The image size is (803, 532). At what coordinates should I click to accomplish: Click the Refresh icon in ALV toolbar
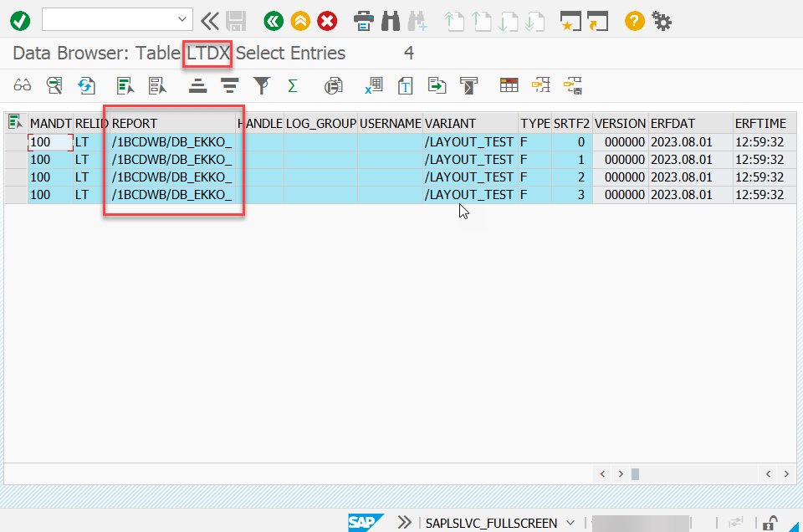click(x=86, y=85)
